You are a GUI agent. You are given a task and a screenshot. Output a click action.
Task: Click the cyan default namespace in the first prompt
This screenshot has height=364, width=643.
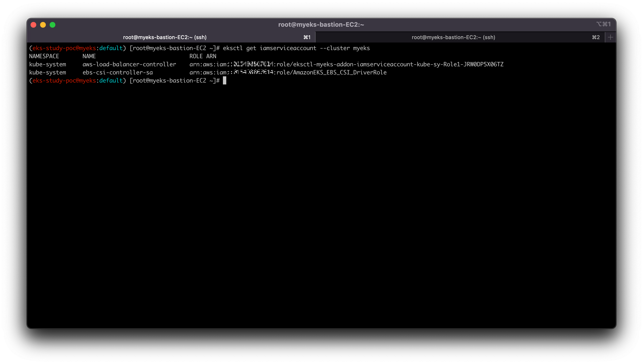point(111,48)
